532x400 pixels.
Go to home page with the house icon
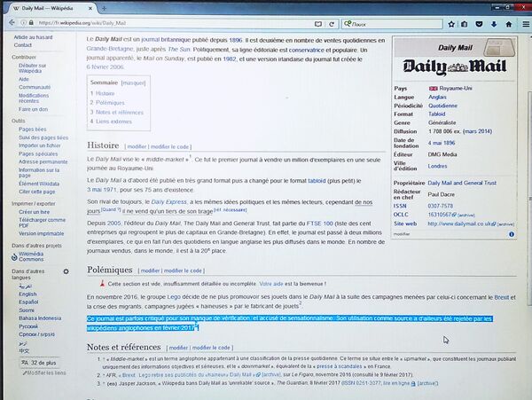click(509, 24)
